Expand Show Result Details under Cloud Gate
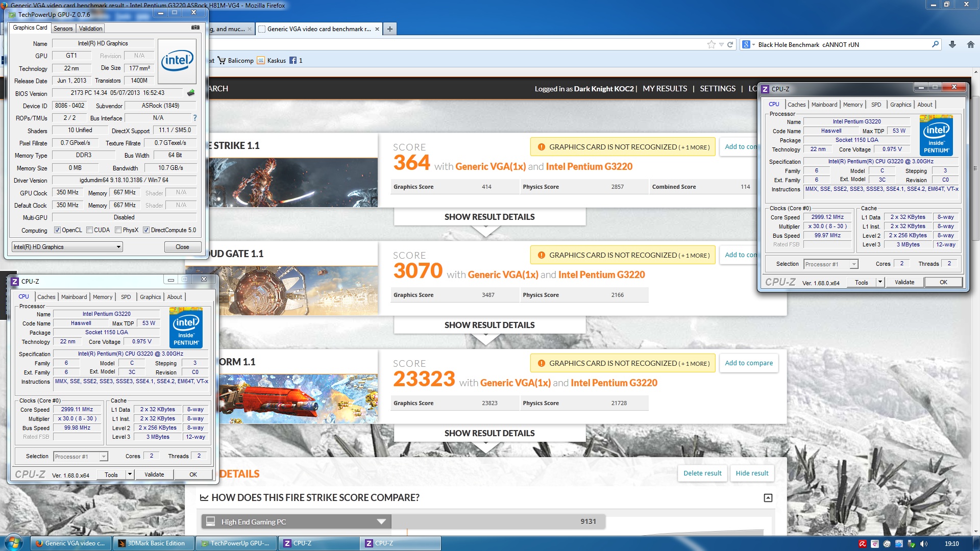The image size is (980, 551). [489, 325]
